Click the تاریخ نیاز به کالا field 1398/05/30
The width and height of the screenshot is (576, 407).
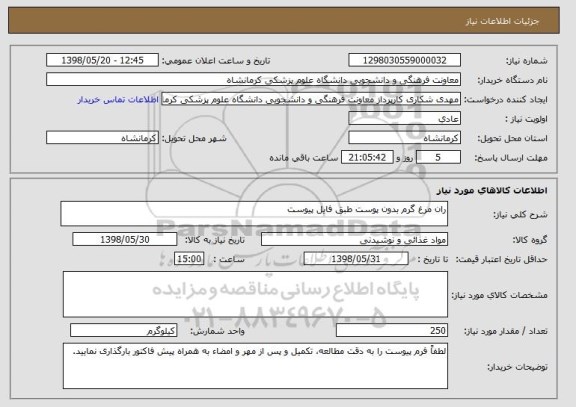tap(125, 239)
